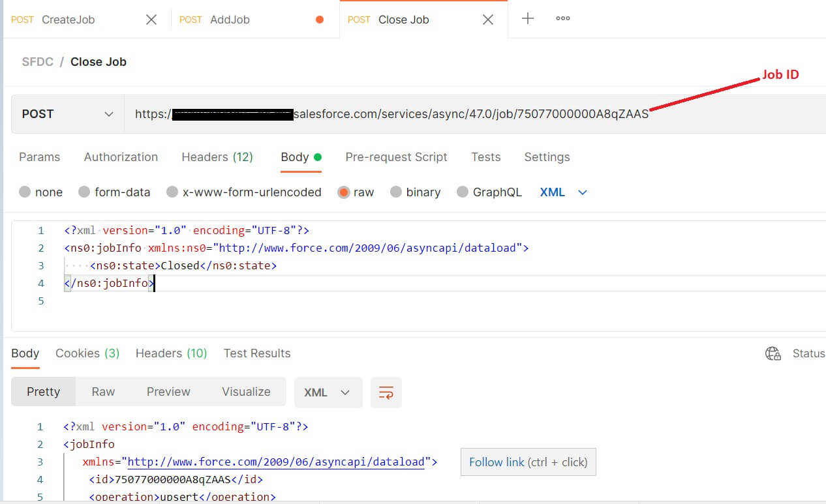Open a new request tab with the plus icon

click(x=527, y=19)
